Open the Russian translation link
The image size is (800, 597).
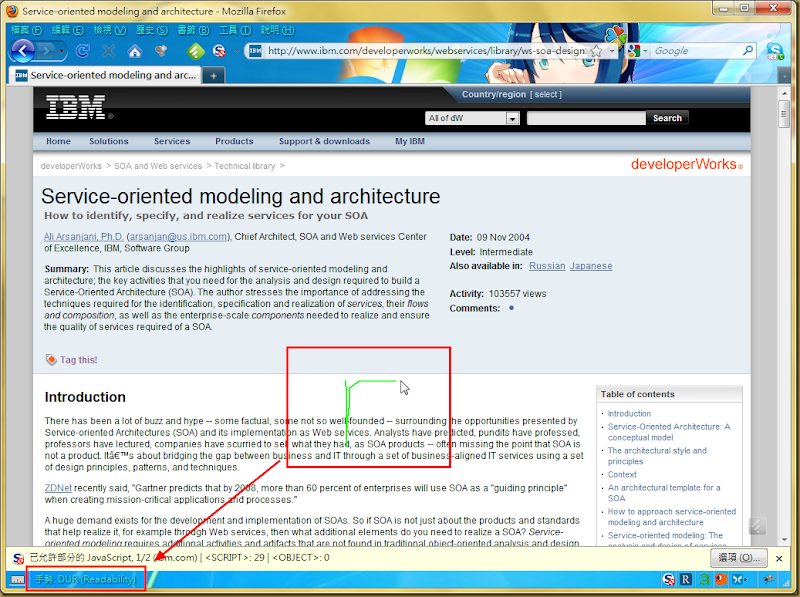pyautogui.click(x=547, y=266)
